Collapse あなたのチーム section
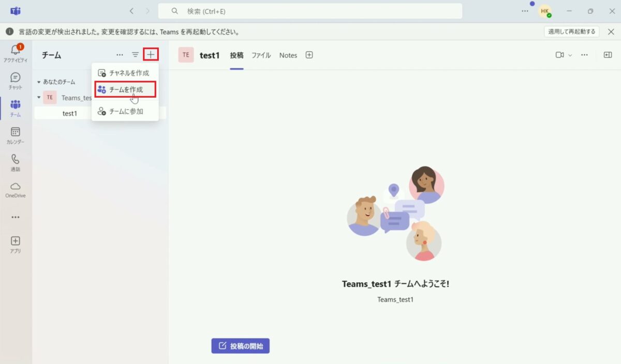621x364 pixels. [x=39, y=82]
